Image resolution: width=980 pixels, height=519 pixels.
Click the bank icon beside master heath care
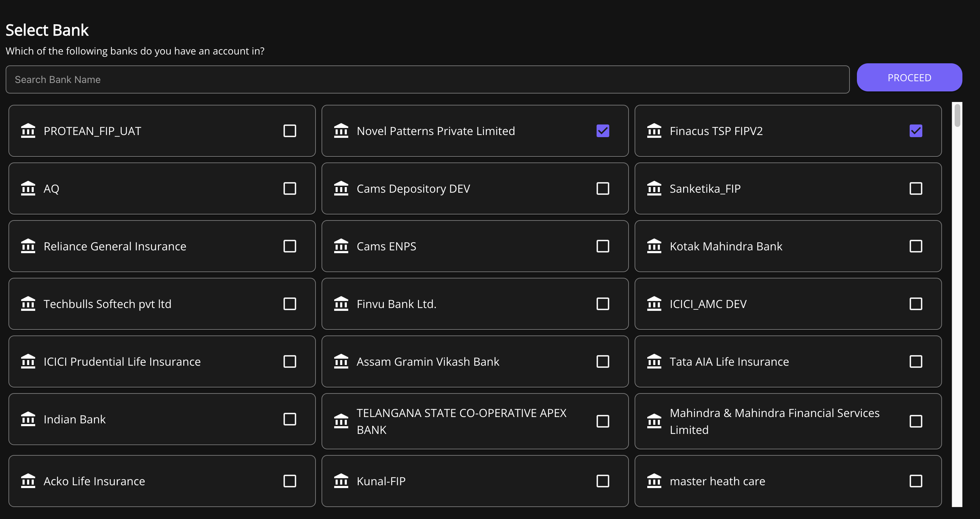[654, 481]
